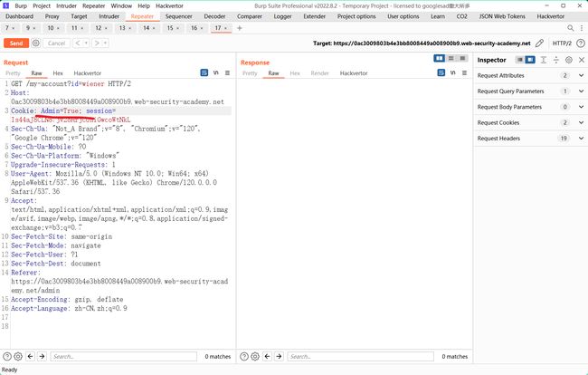The image size is (588, 375).
Task: Expand the Request Headers section
Action: click(581, 138)
